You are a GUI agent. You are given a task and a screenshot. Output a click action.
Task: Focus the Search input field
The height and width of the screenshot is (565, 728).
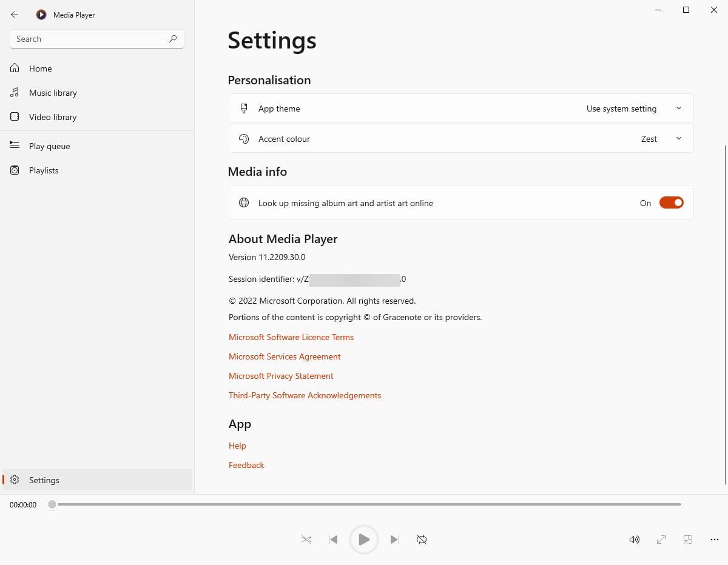(x=97, y=39)
